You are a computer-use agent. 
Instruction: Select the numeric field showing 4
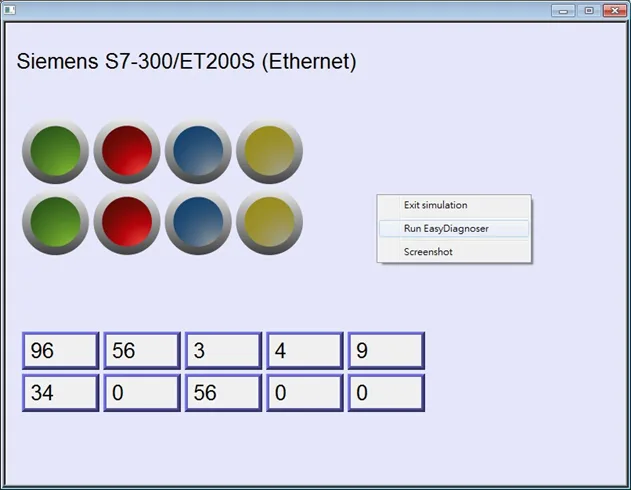tap(305, 350)
